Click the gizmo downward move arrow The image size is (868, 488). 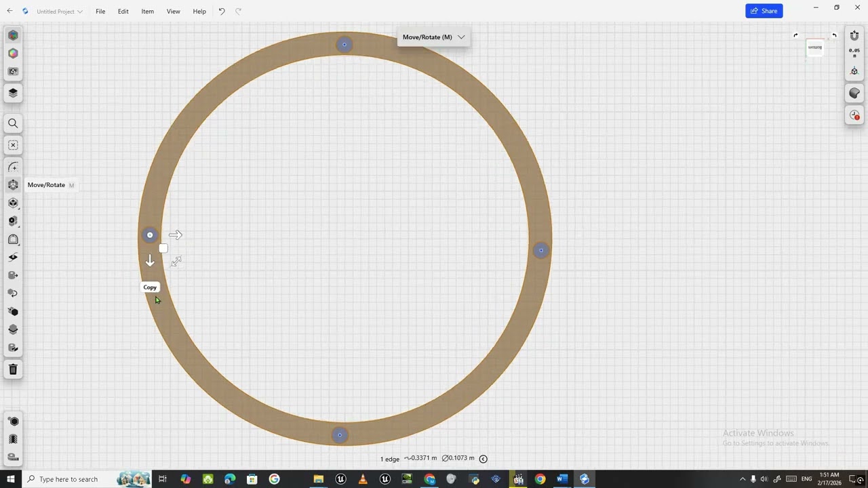(x=150, y=261)
